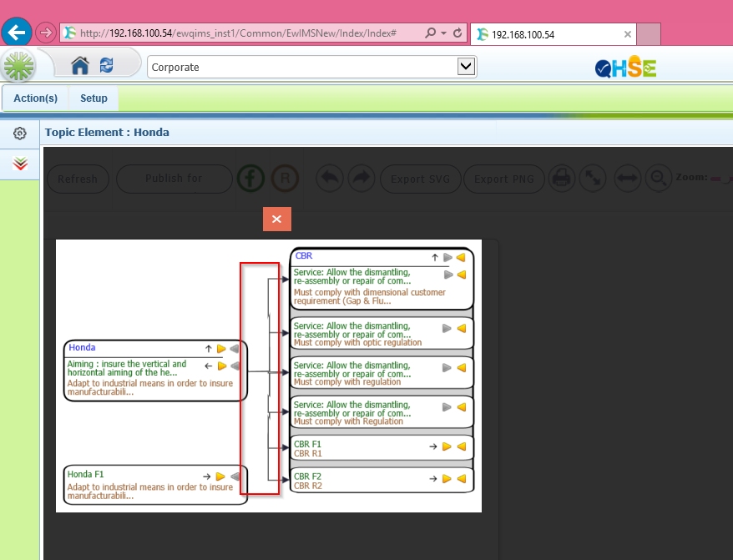This screenshot has height=560, width=733.
Task: Click the 'CBR R1' text
Action: pyautogui.click(x=307, y=453)
